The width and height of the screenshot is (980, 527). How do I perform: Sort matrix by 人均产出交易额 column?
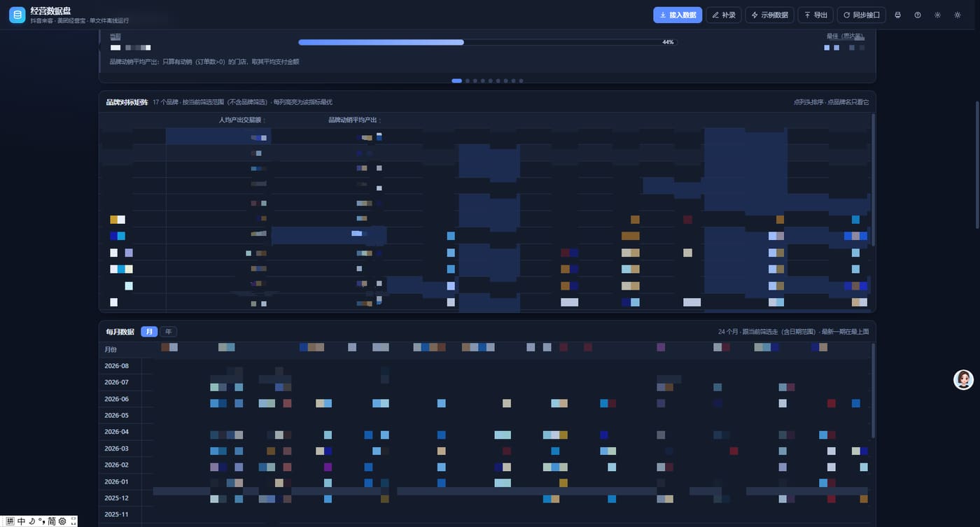(x=242, y=120)
